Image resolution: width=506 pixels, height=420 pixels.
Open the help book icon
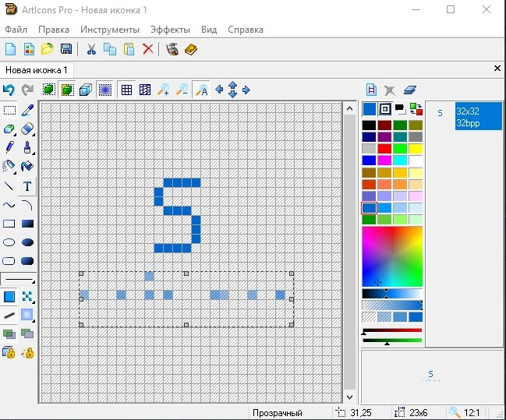[191, 49]
